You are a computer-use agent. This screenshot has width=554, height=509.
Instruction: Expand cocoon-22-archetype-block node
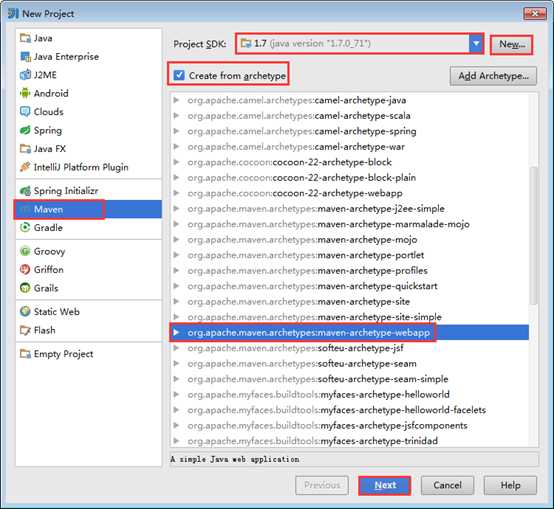pos(176,162)
